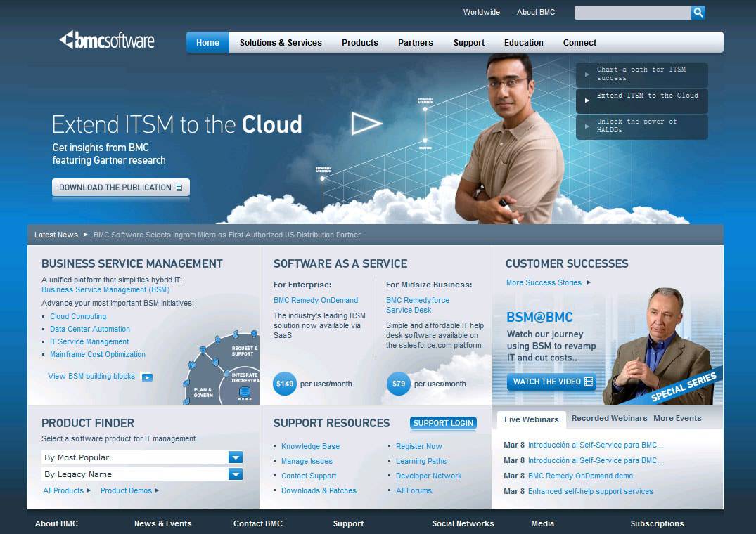Switch to the Recorded Webinars tab

click(609, 418)
